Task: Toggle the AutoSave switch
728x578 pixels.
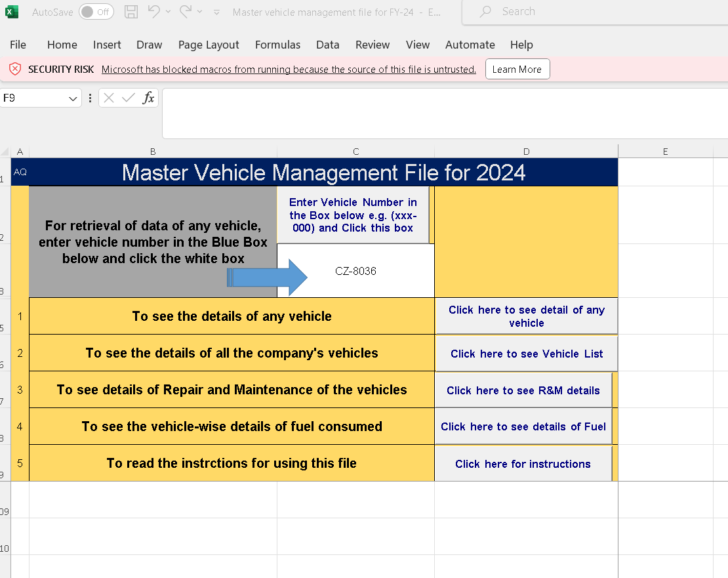Action: click(96, 12)
